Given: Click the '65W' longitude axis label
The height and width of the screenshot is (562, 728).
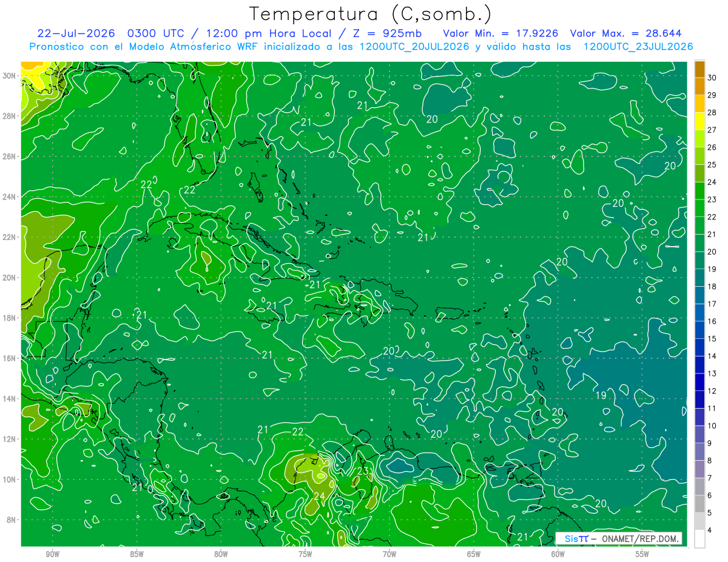Looking at the screenshot, I should coord(474,554).
